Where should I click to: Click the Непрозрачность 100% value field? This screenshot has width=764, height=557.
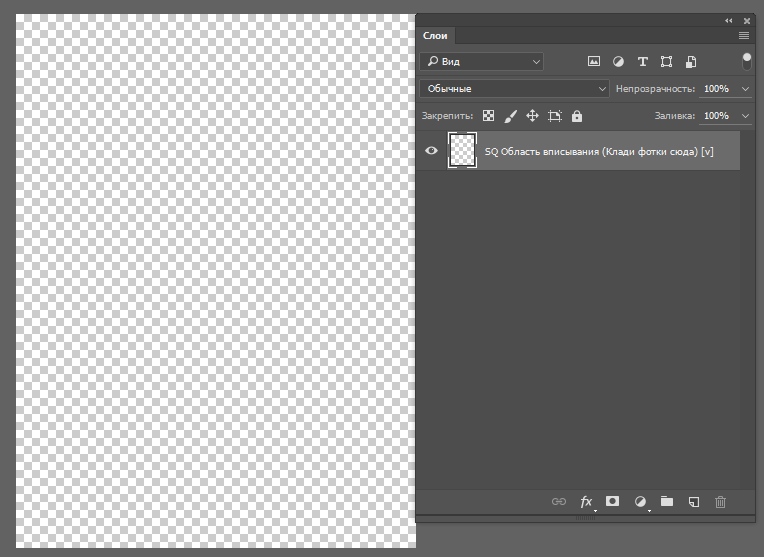pos(717,89)
